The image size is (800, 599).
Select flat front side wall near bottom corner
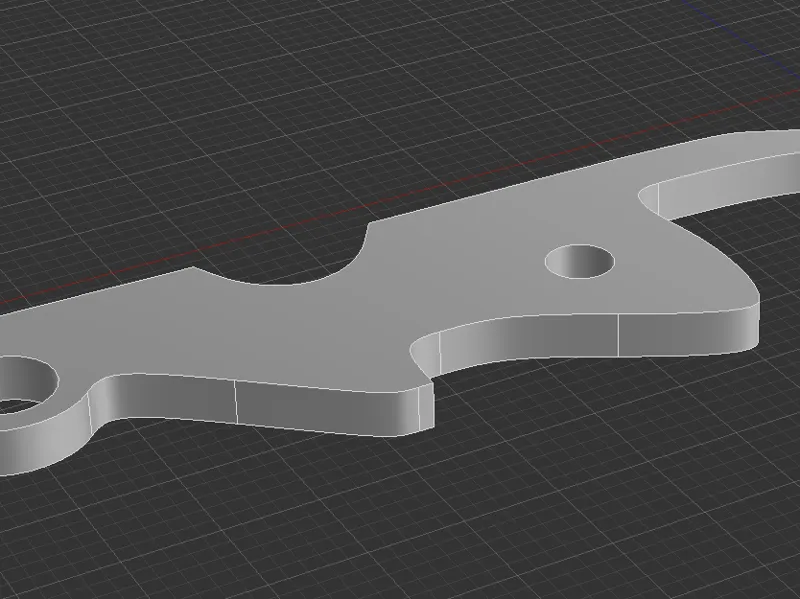(x=327, y=408)
